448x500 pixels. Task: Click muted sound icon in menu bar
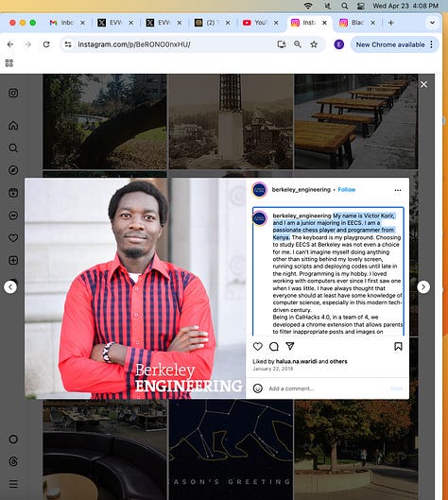coord(327,6)
